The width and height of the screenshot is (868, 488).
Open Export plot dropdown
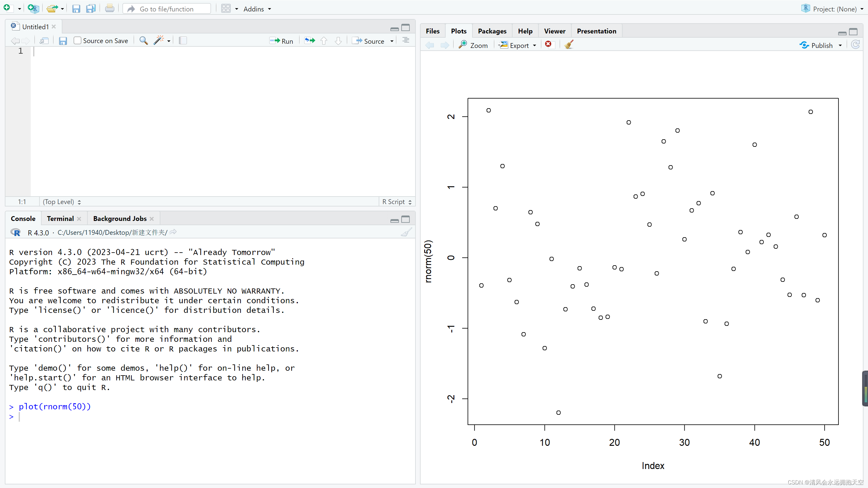coord(518,45)
